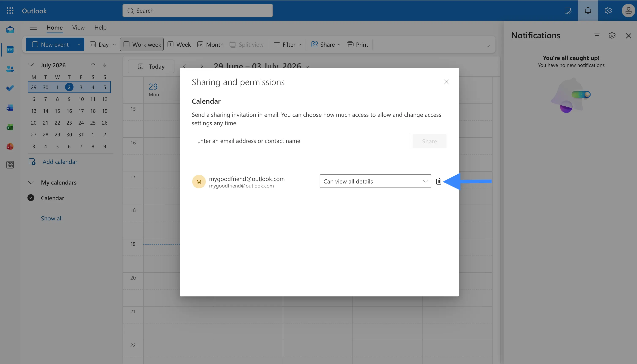Open Day view dropdown options
Image resolution: width=637 pixels, height=364 pixels.
[114, 45]
